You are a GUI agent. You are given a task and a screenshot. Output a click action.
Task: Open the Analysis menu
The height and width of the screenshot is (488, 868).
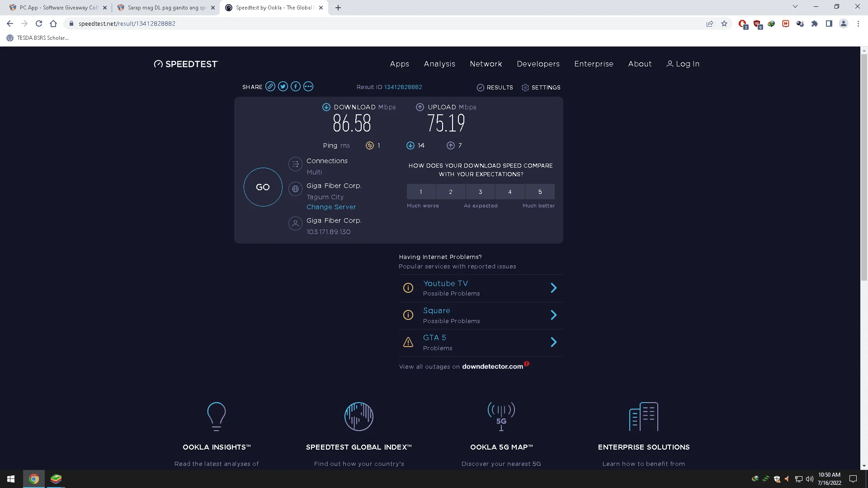[x=439, y=64]
